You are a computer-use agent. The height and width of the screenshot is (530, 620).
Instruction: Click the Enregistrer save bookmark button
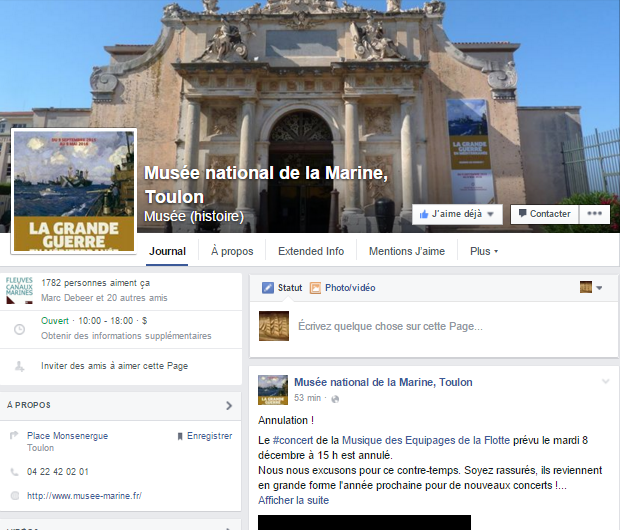[205, 436]
